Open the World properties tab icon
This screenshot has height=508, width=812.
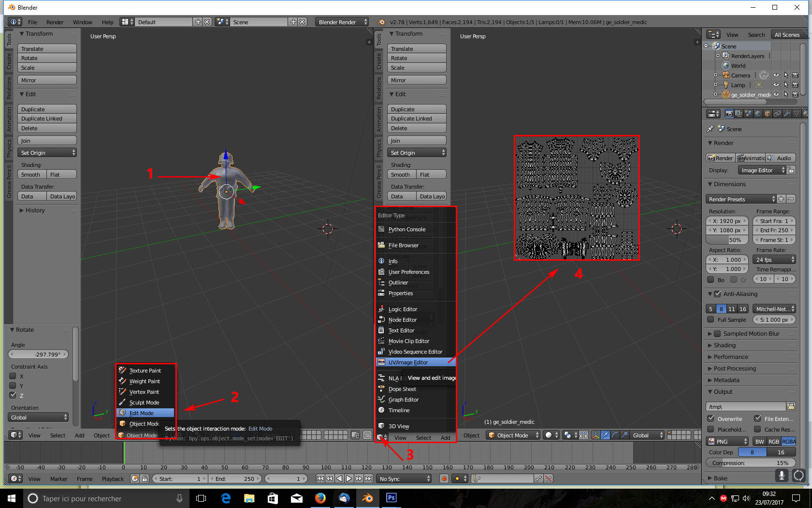pos(758,114)
